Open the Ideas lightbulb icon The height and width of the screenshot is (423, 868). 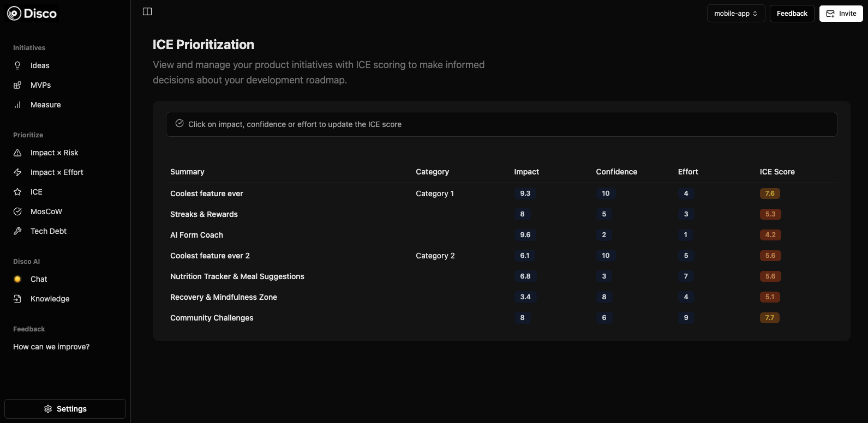tap(17, 65)
